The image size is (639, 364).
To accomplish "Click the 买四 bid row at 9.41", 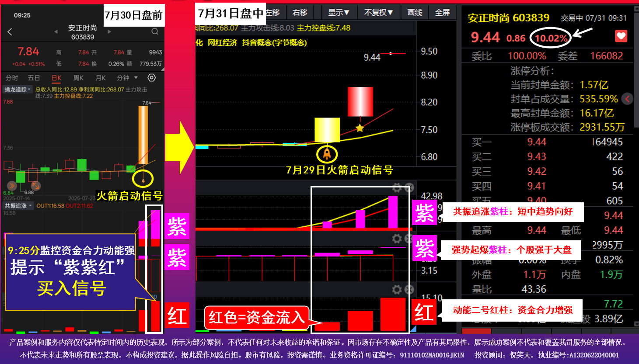I will click(547, 186).
